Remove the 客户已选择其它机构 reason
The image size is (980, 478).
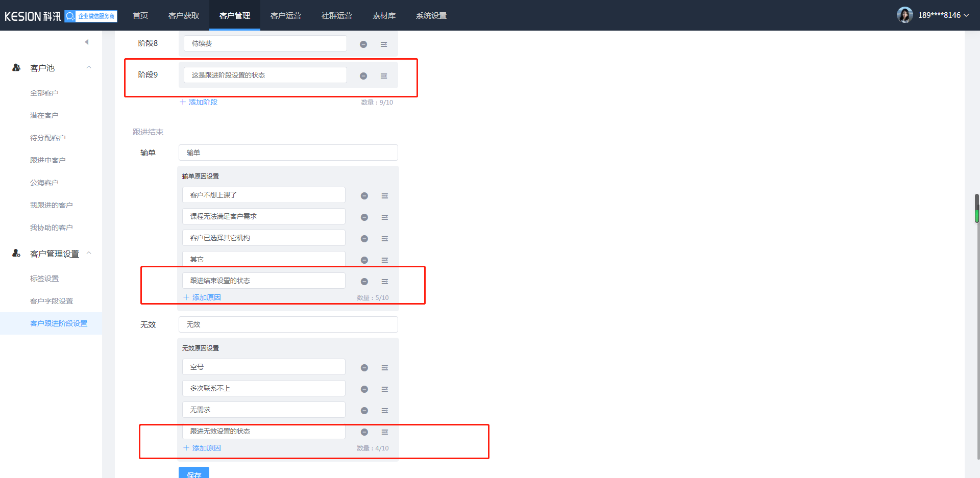pyautogui.click(x=364, y=239)
